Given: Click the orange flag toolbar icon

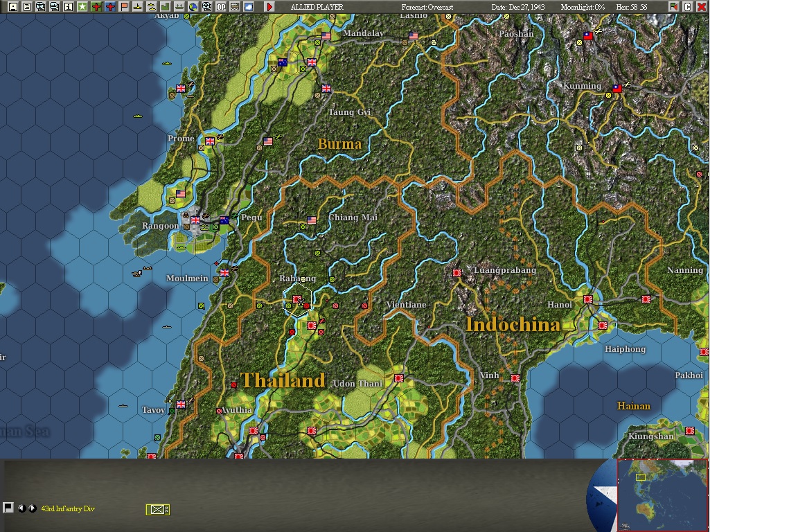Looking at the screenshot, I should (x=124, y=7).
